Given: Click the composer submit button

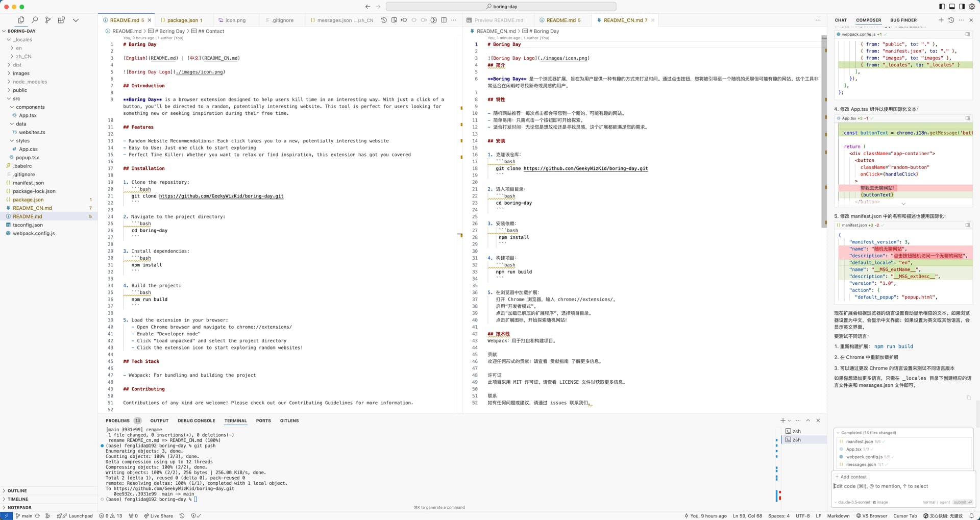Looking at the screenshot, I should [963, 502].
